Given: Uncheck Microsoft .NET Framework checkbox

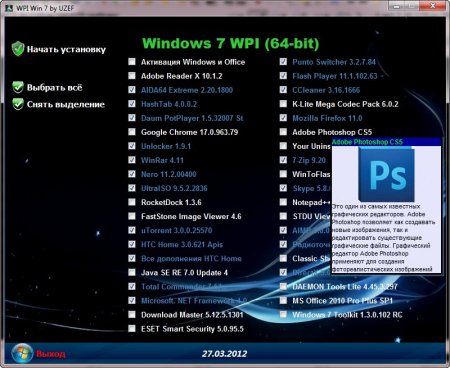Looking at the screenshot, I should click(132, 300).
